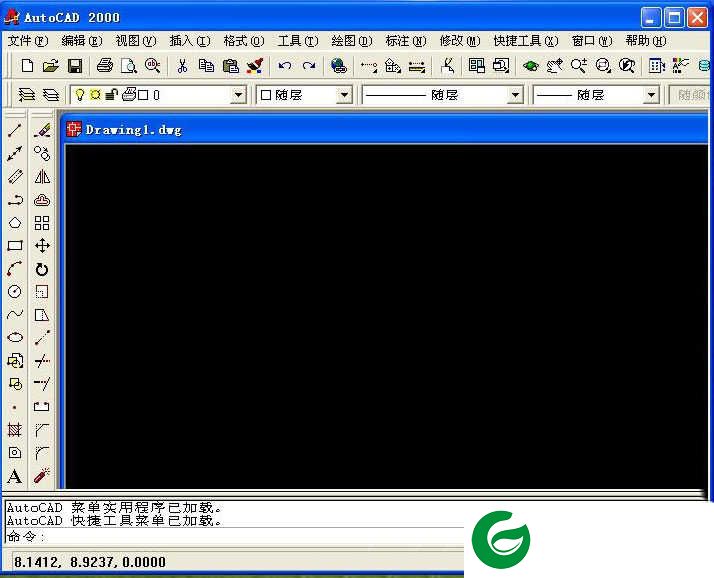The image size is (714, 578).
Task: Select the Line draw tool
Action: pos(15,131)
